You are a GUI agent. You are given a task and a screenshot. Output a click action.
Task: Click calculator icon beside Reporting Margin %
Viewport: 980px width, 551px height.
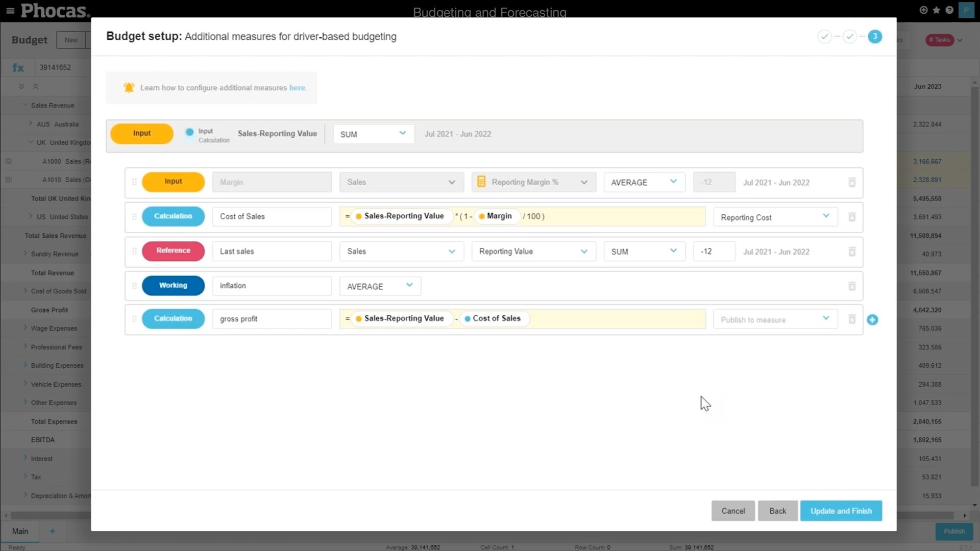click(480, 182)
